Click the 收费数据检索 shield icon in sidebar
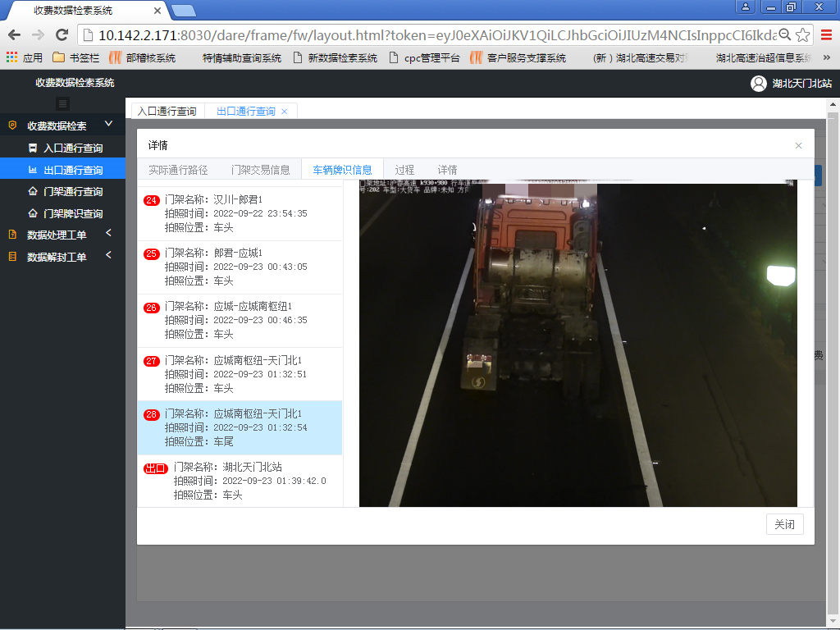840x630 pixels. (x=13, y=126)
